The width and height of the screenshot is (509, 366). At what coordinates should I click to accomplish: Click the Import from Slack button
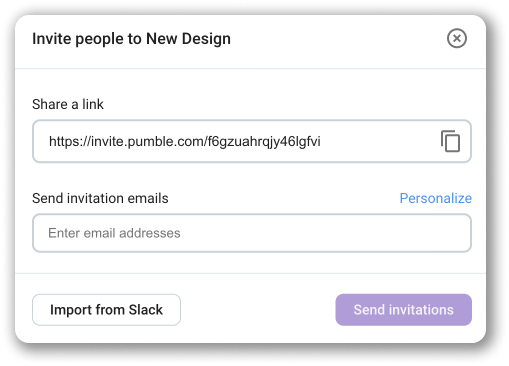[x=106, y=310]
